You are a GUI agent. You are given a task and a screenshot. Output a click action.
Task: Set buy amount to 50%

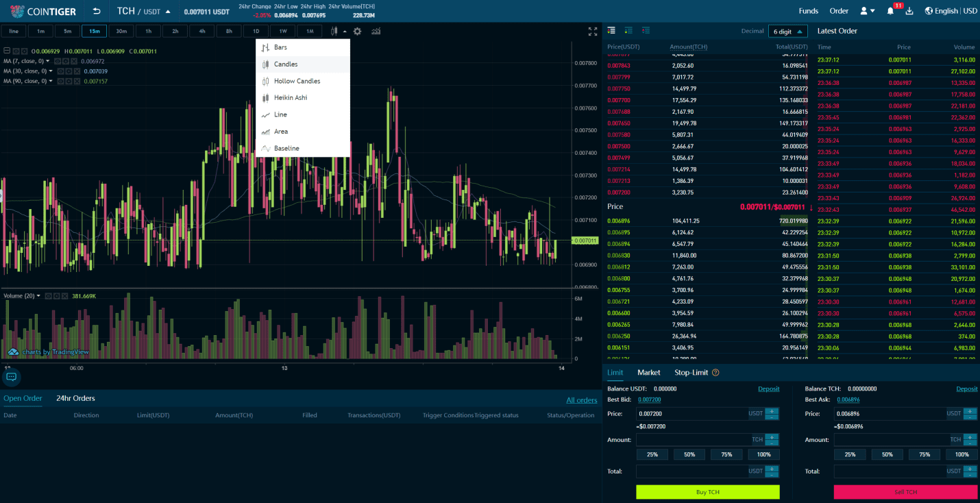pos(689,454)
